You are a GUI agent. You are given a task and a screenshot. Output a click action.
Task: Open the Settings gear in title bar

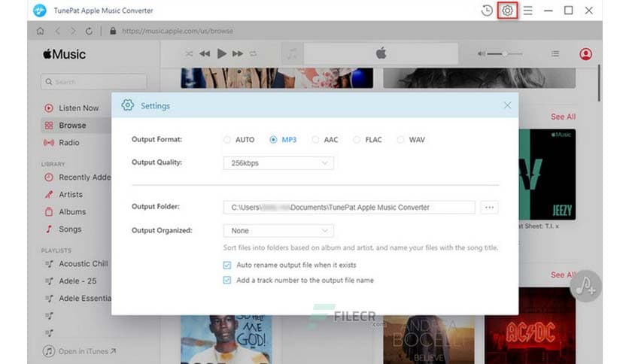click(507, 11)
